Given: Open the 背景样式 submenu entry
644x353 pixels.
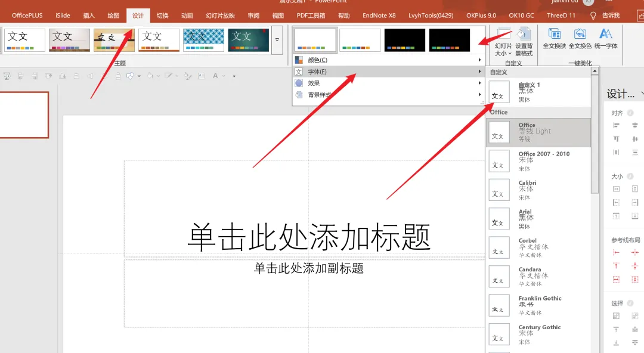Looking at the screenshot, I should click(x=388, y=95).
